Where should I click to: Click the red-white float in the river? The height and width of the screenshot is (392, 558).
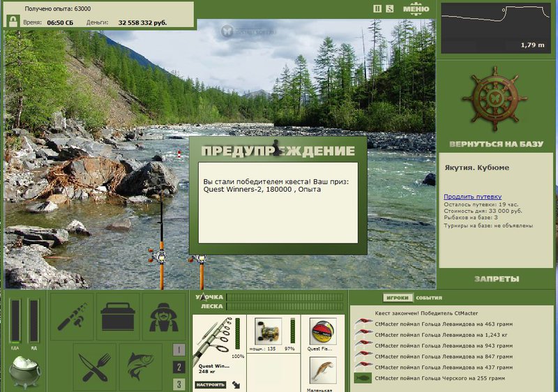[179, 154]
